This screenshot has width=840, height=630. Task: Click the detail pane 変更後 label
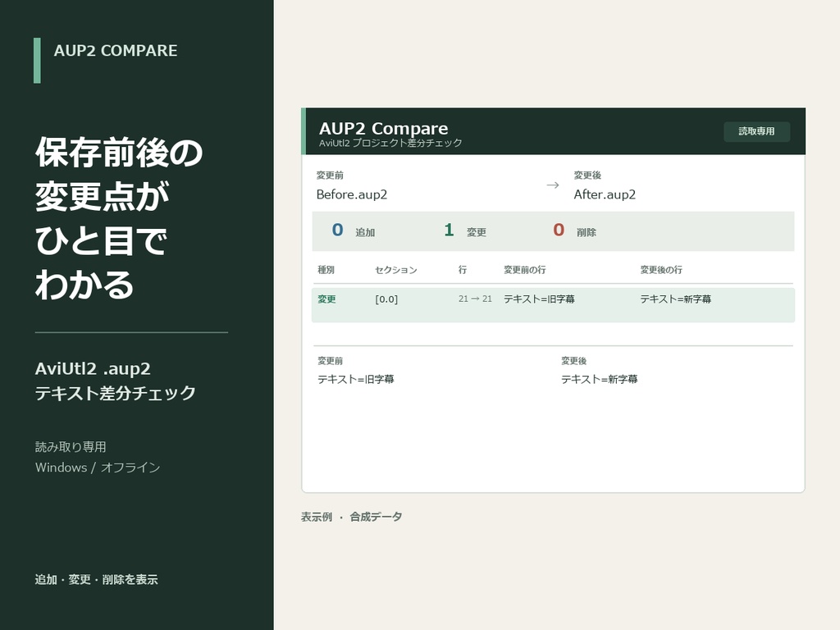573,361
